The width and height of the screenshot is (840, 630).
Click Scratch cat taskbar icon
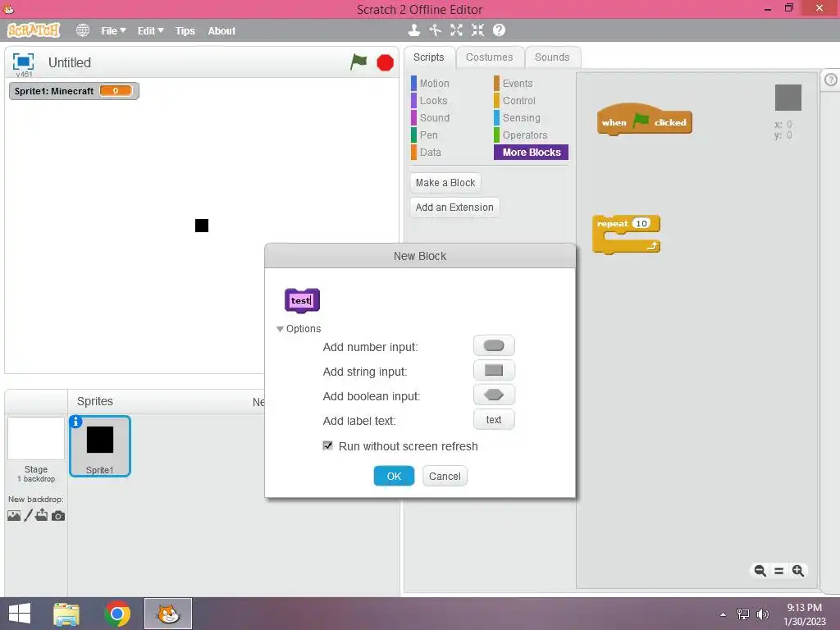coord(167,614)
